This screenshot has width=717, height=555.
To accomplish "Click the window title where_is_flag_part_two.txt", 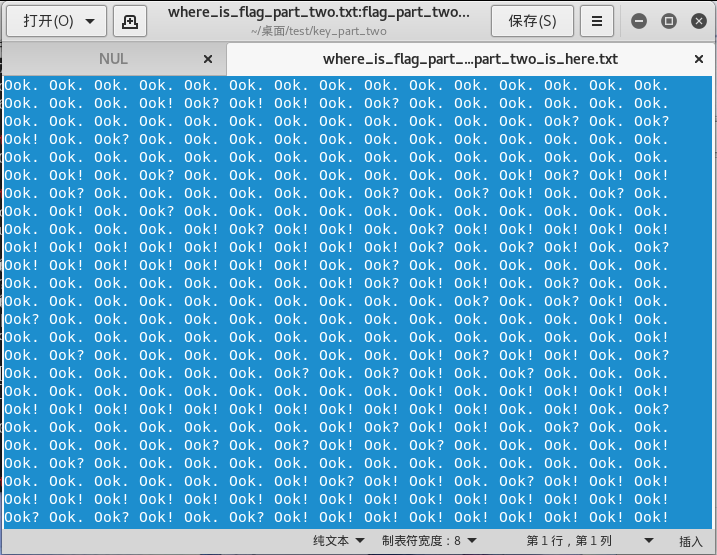I will pyautogui.click(x=319, y=12).
